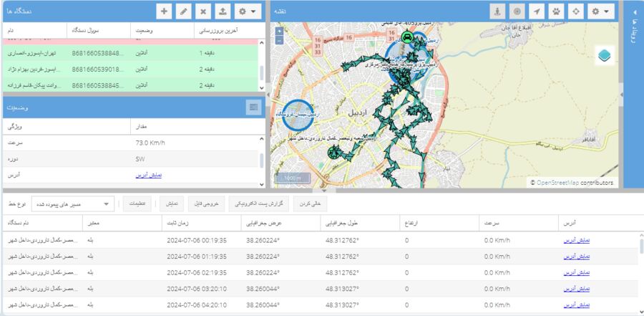
Task: Click the crosshair current location icon
Action: (x=575, y=11)
